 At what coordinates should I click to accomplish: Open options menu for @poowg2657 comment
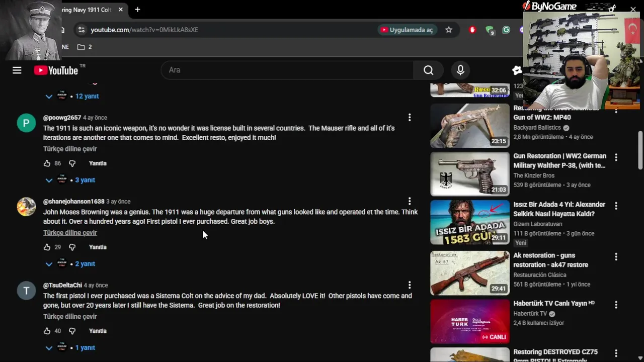click(x=410, y=117)
